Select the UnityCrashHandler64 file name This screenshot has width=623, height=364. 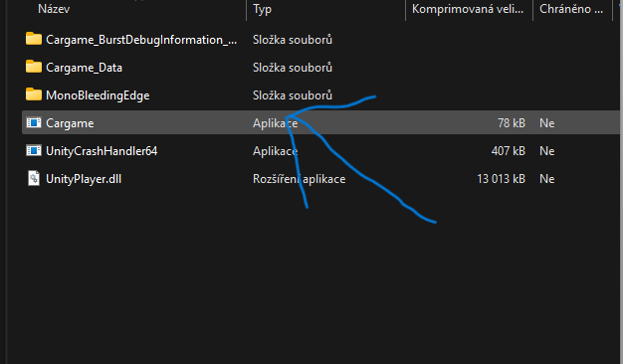click(102, 151)
